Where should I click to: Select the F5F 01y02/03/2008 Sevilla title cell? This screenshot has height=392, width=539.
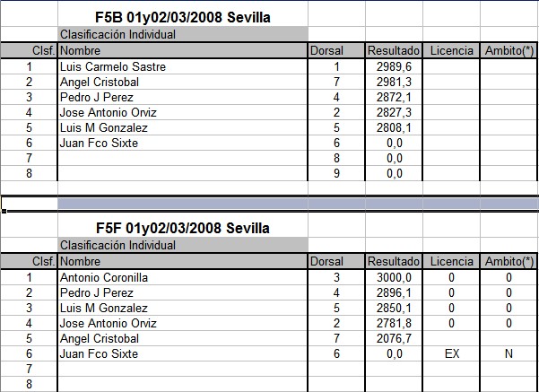(183, 228)
